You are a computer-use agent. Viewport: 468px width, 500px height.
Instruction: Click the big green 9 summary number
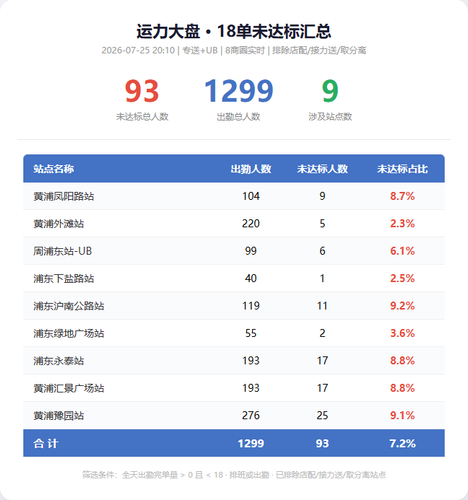[x=330, y=91]
